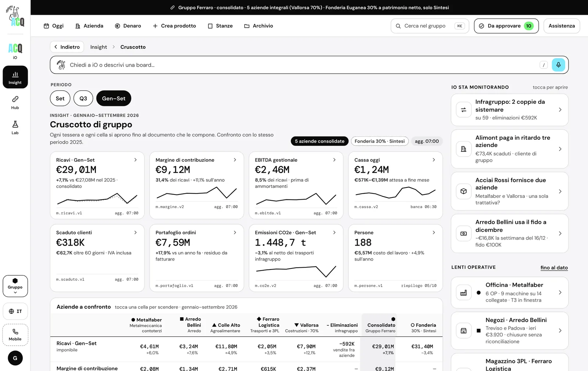
Task: Toggle the Fonderia 30% · Sintesi chip
Action: (x=380, y=141)
